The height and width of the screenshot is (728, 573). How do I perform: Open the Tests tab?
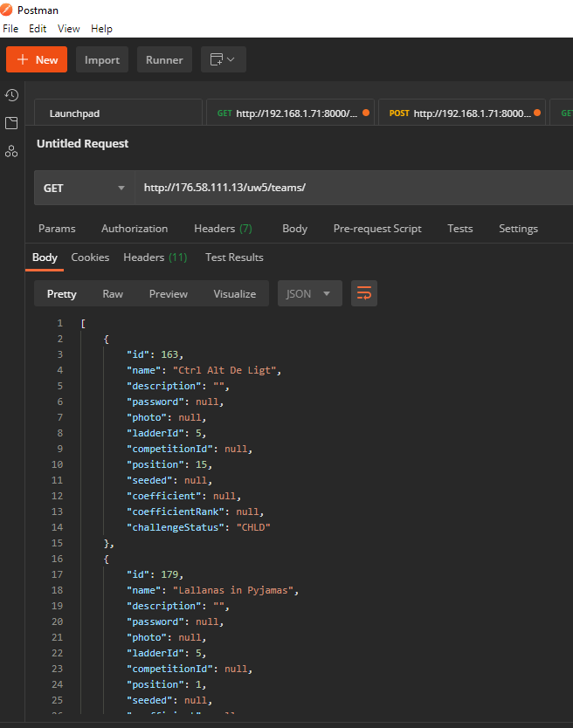(x=460, y=229)
